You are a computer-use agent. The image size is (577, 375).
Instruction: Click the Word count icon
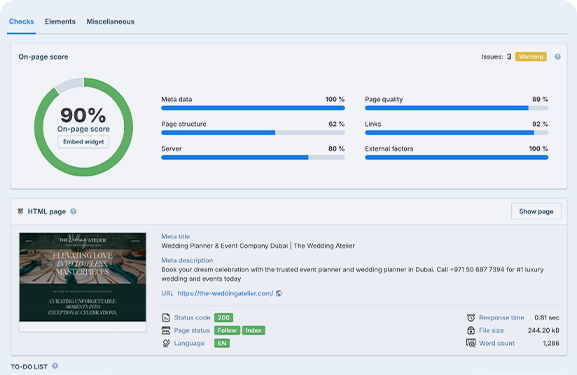(x=471, y=343)
